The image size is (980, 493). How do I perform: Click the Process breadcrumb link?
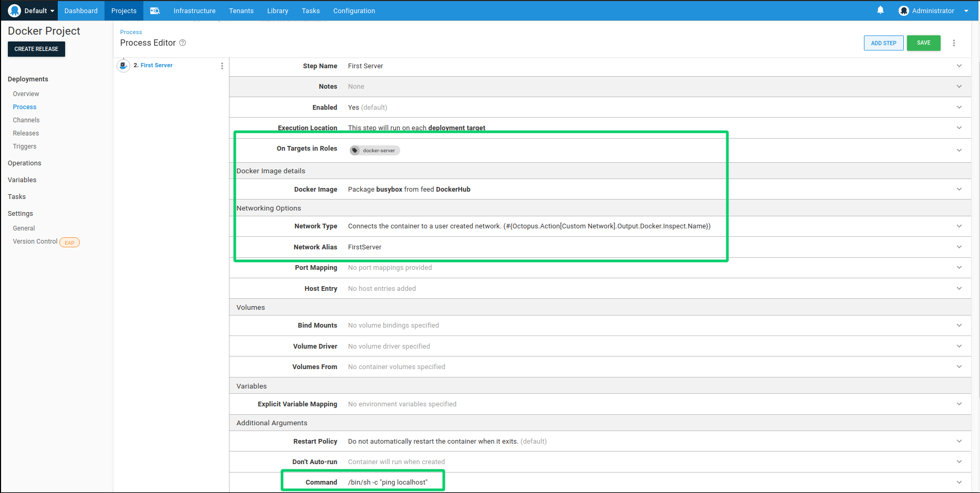tap(131, 32)
